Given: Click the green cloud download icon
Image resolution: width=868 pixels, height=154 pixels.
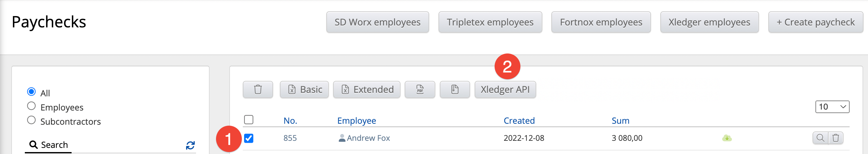Looking at the screenshot, I should coord(727,138).
